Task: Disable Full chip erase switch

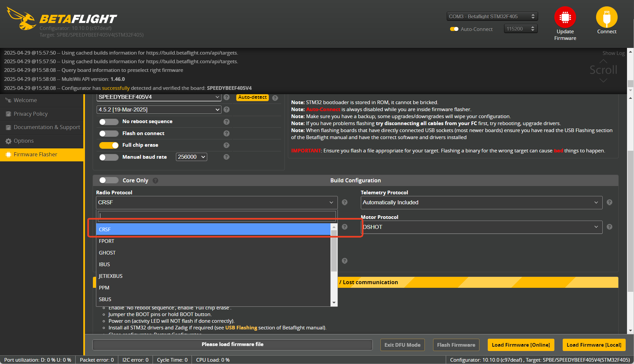Action: click(109, 145)
